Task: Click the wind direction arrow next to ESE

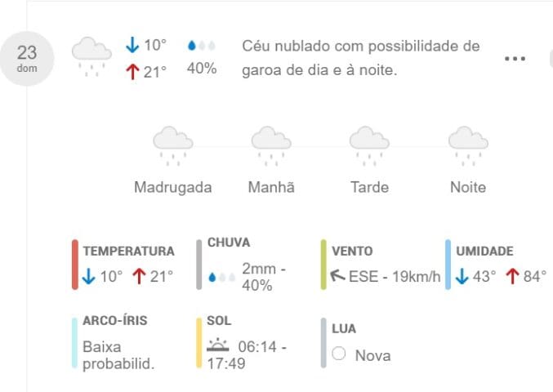Action: point(337,275)
